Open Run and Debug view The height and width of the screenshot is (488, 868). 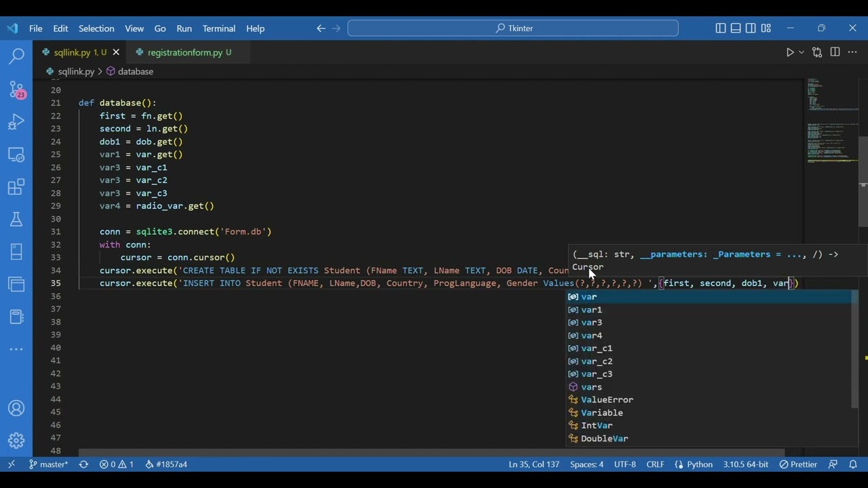point(16,121)
